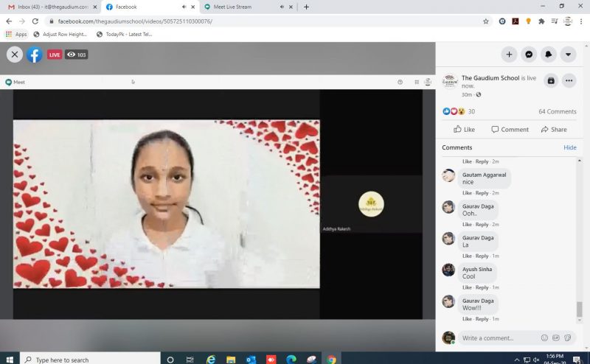Open Messenger from the top bar
The width and height of the screenshot is (590, 364).
pos(529,55)
